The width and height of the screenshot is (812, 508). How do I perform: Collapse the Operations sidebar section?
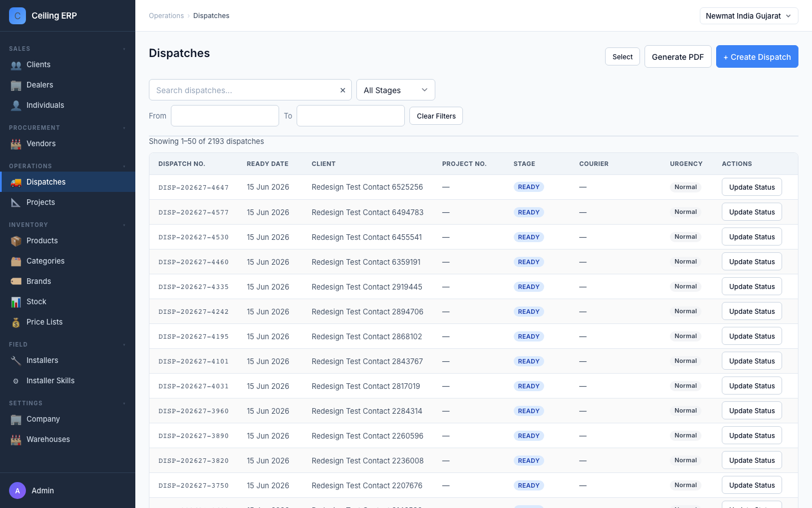[124, 167]
